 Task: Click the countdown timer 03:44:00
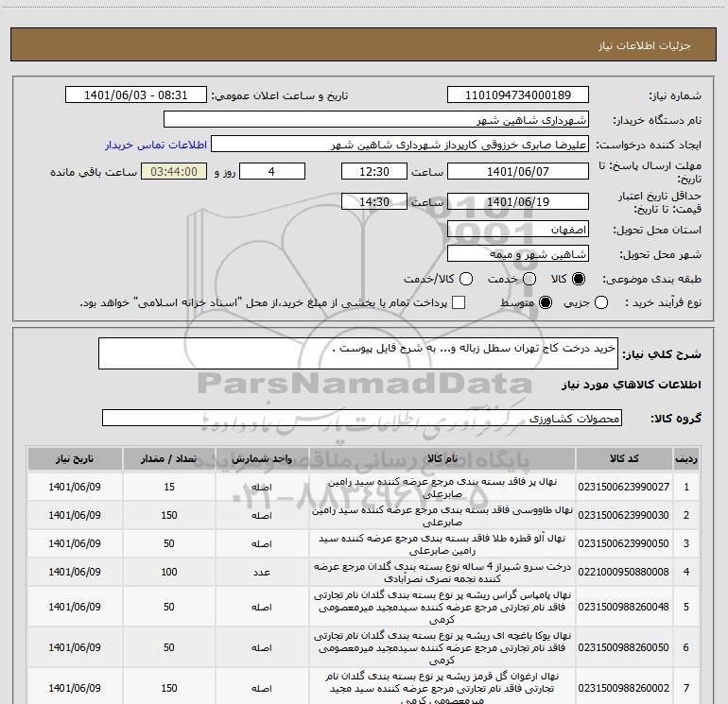pos(174,171)
